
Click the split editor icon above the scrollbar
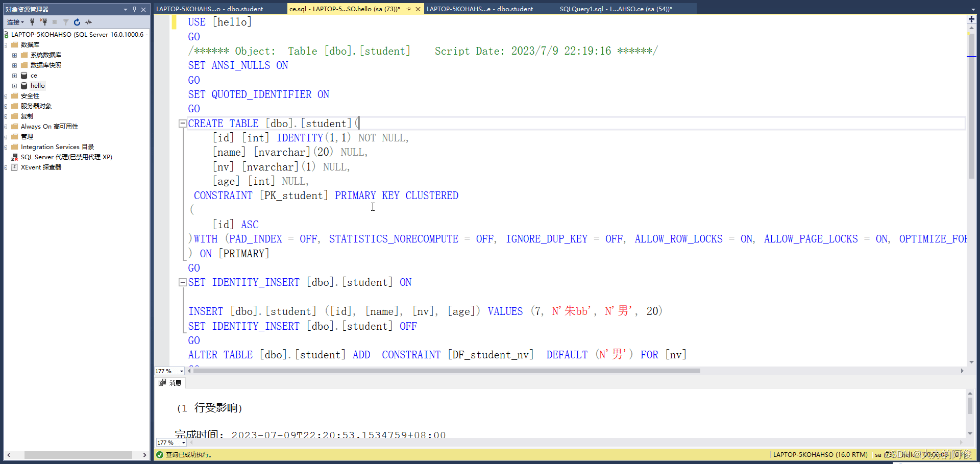coord(971,19)
